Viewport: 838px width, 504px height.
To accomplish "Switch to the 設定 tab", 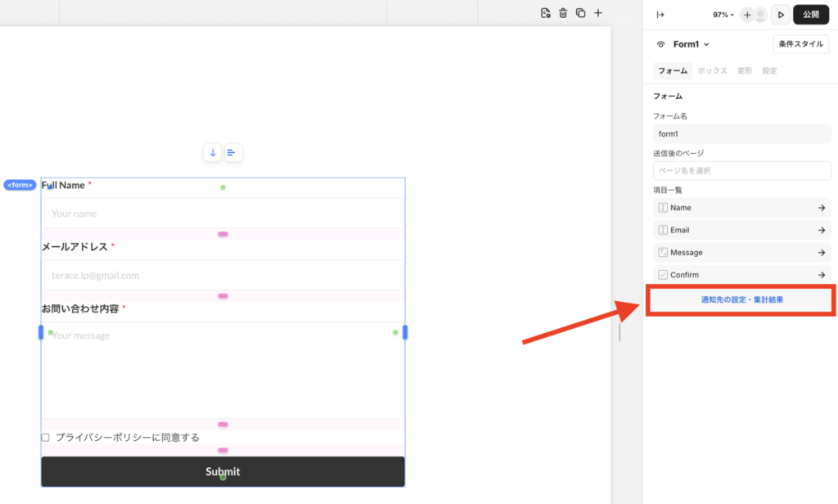I will point(769,71).
